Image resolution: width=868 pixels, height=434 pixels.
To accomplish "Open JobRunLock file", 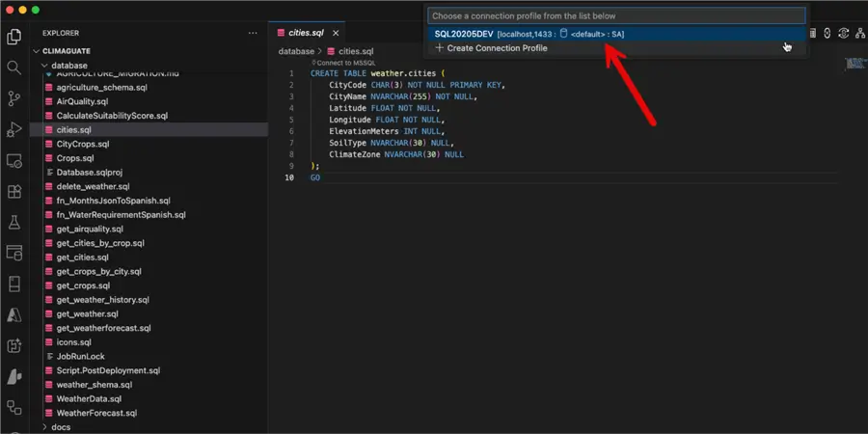I will 80,357.
